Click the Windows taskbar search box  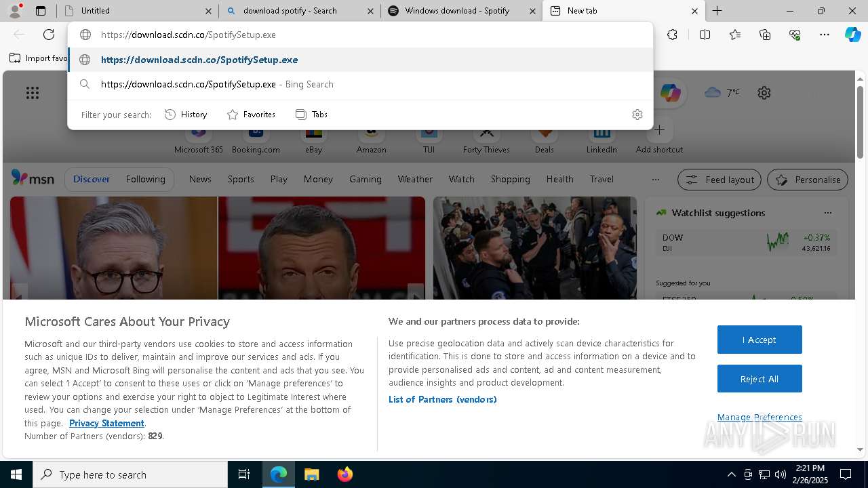click(x=130, y=474)
